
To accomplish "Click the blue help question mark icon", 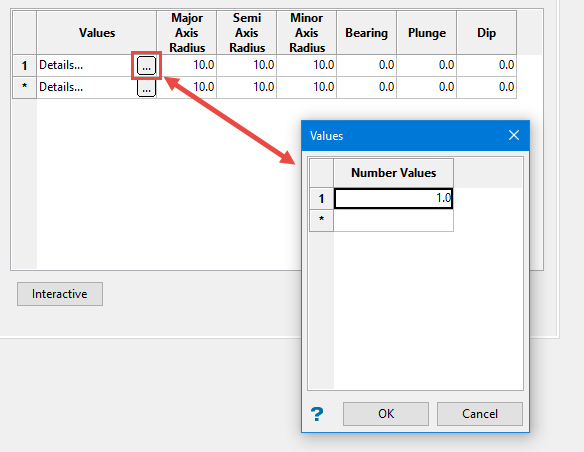I will [x=317, y=414].
